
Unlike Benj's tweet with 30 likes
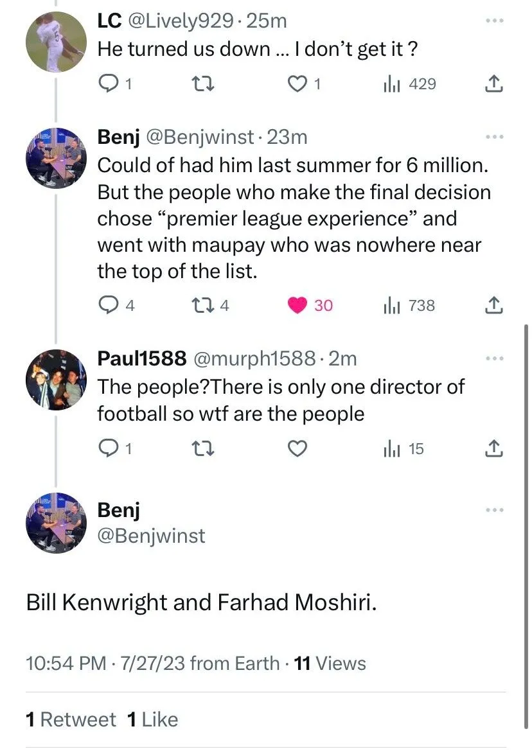click(298, 306)
